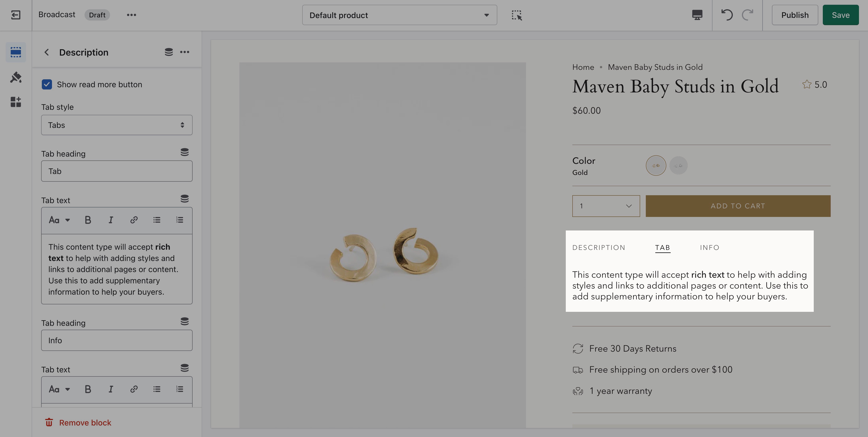
Task: Undo the last change
Action: click(x=727, y=15)
